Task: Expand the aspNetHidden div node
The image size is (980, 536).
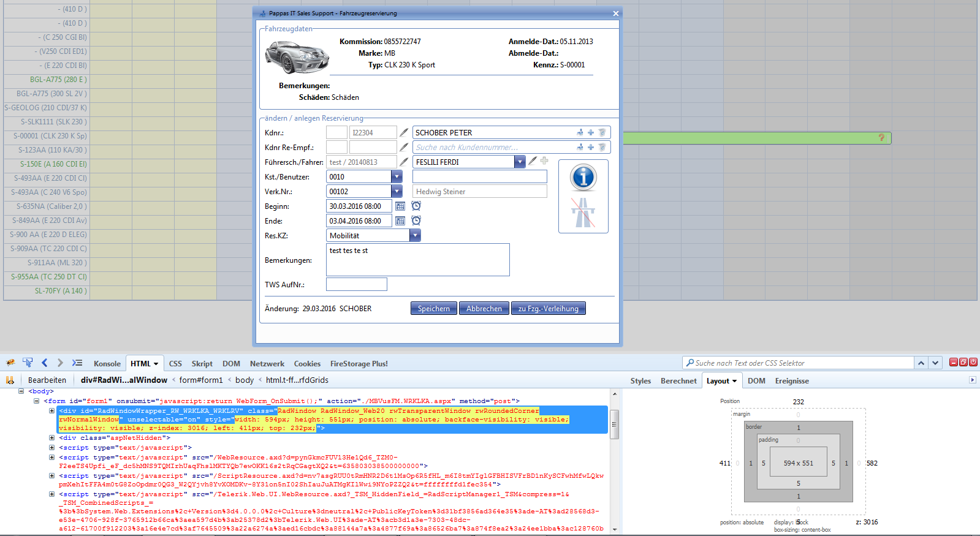Action: coord(52,438)
